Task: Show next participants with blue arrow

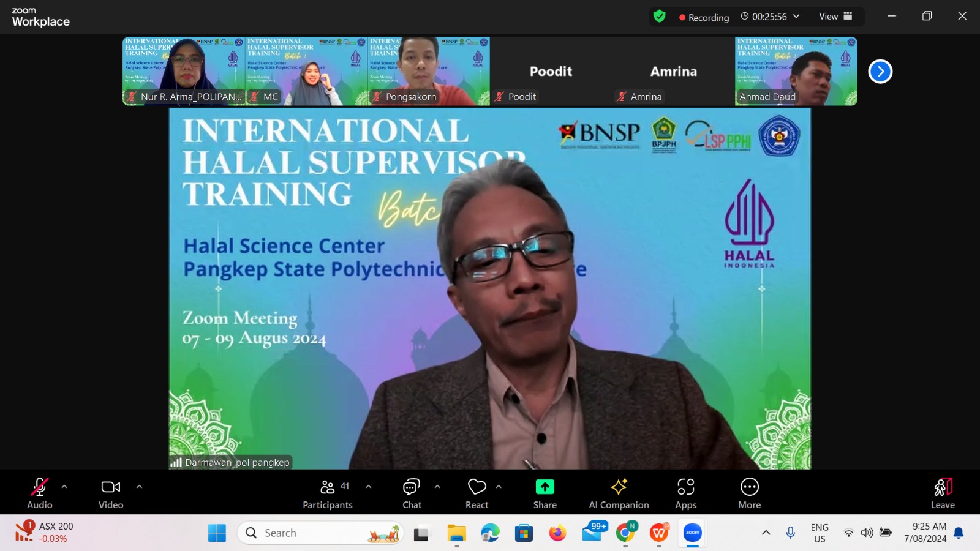Action: pos(880,72)
